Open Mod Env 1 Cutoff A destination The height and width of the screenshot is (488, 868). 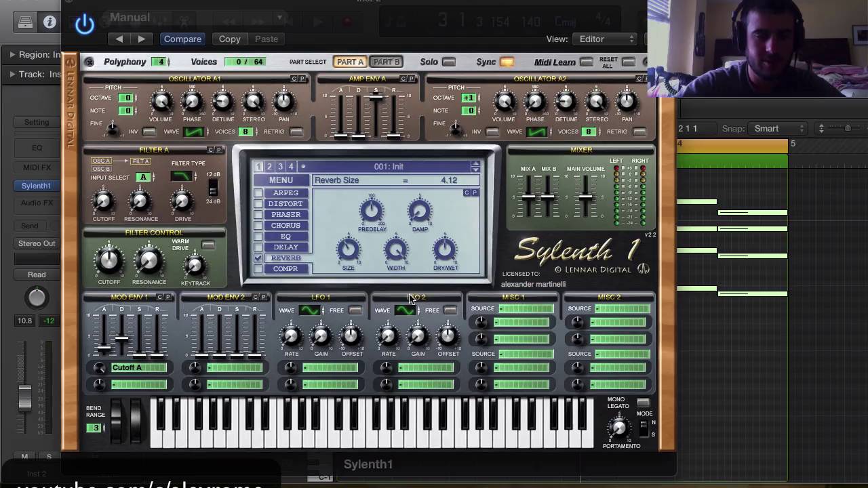138,367
